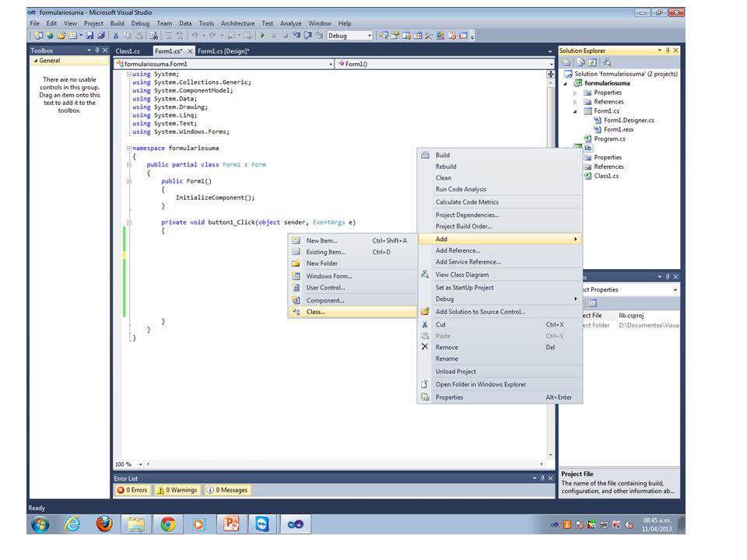Viewport: 747px width, 560px height.
Task: Start debugging with the green play icon
Action: coord(262,36)
